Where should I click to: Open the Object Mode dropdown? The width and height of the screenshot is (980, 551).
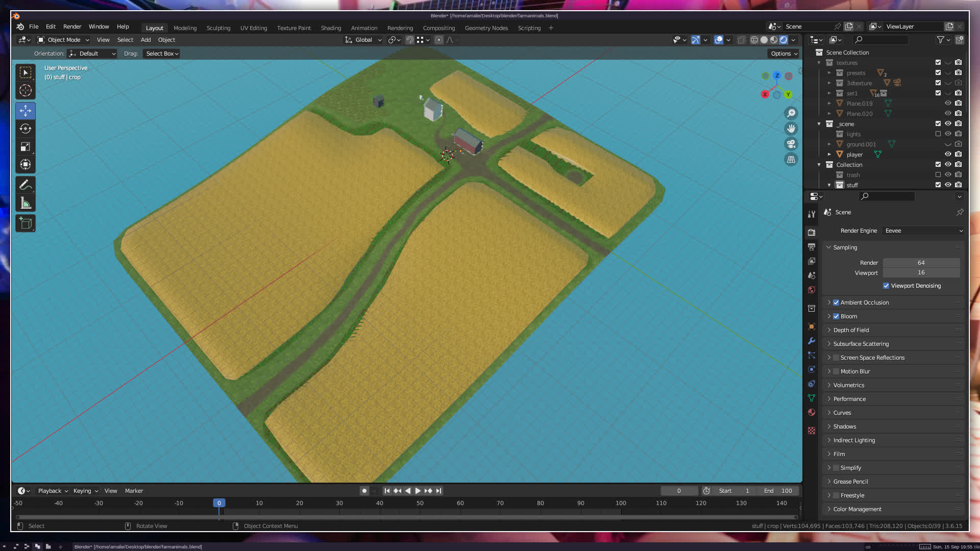(x=64, y=40)
